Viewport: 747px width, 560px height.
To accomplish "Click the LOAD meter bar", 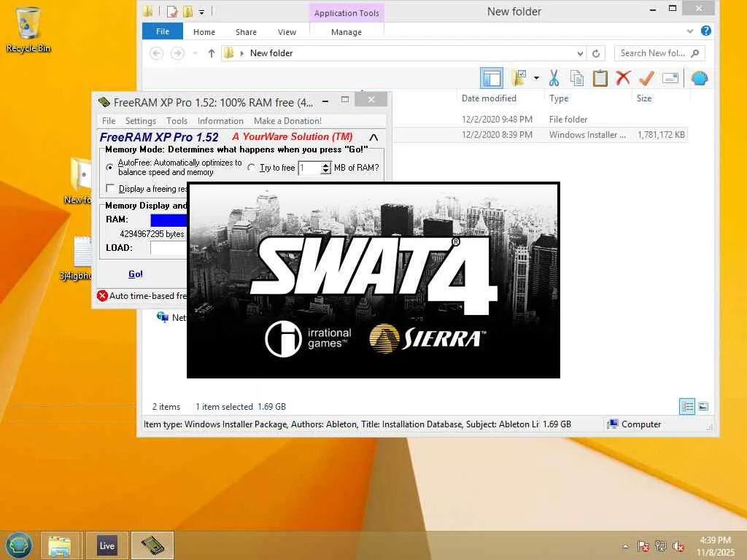I will 169,248.
